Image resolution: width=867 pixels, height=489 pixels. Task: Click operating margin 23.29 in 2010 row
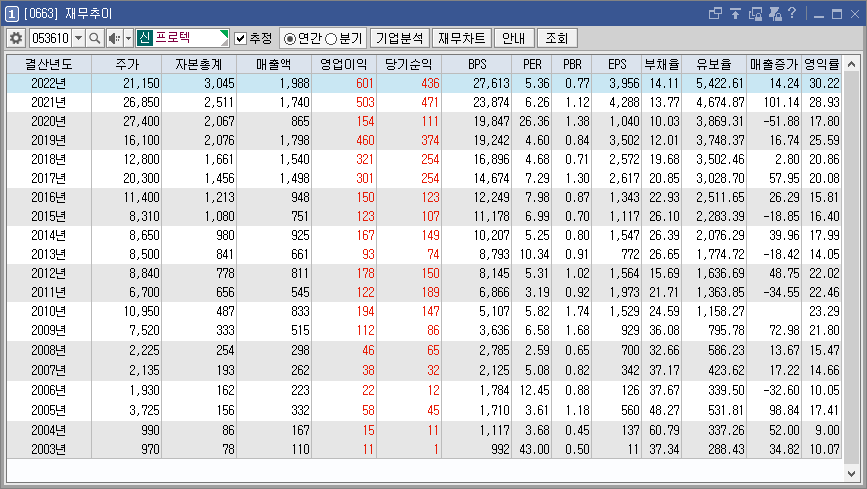pyautogui.click(x=824, y=311)
